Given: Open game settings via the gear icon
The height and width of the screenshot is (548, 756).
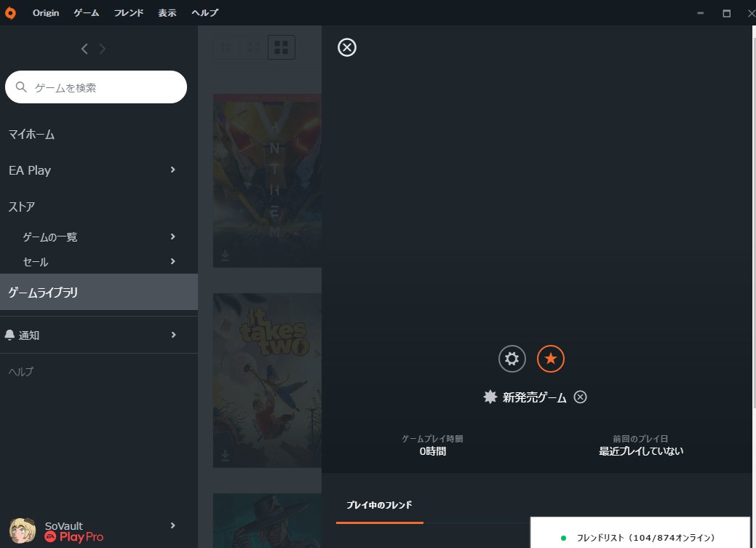Looking at the screenshot, I should (x=512, y=358).
